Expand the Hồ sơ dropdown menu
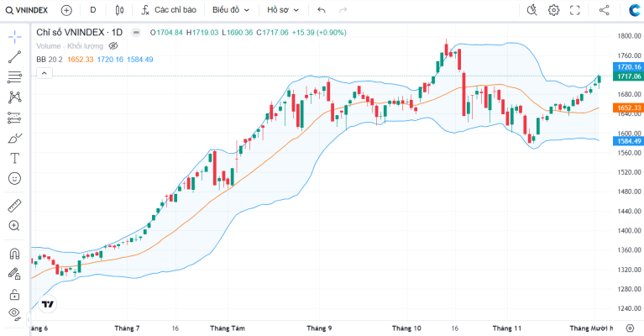 [283, 10]
